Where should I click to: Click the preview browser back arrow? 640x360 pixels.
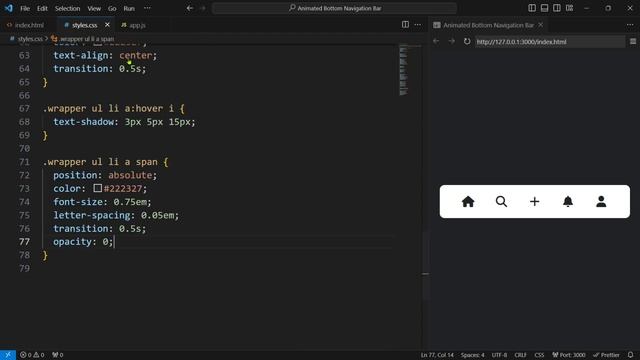436,41
